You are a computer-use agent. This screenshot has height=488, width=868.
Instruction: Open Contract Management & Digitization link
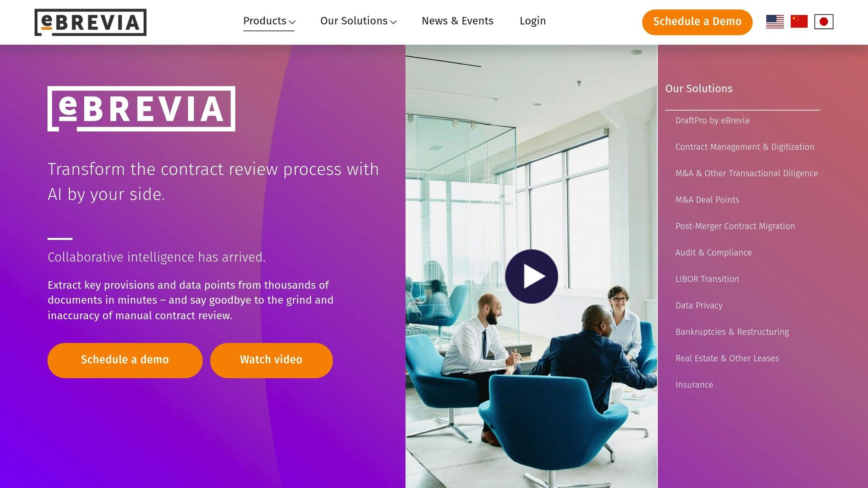click(x=745, y=147)
